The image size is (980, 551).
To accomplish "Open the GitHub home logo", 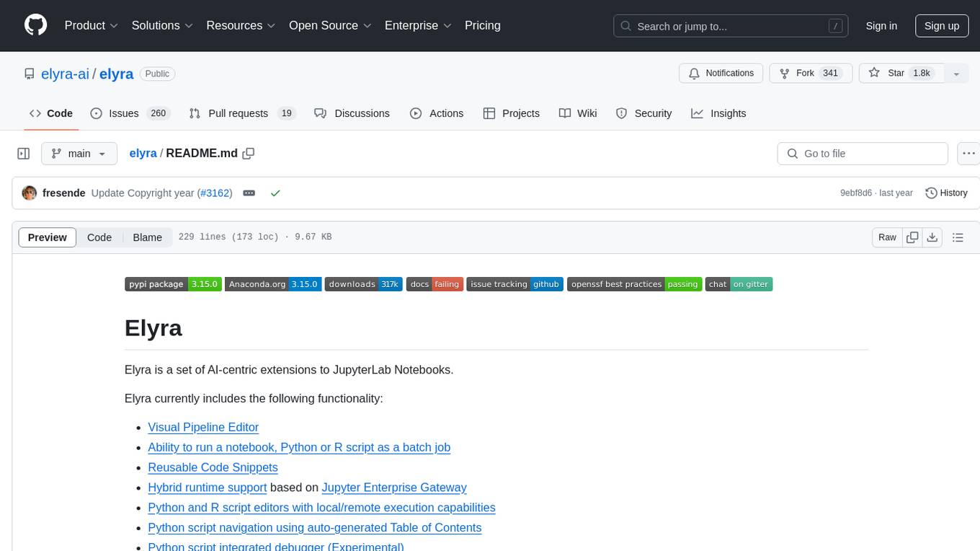I will [36, 25].
